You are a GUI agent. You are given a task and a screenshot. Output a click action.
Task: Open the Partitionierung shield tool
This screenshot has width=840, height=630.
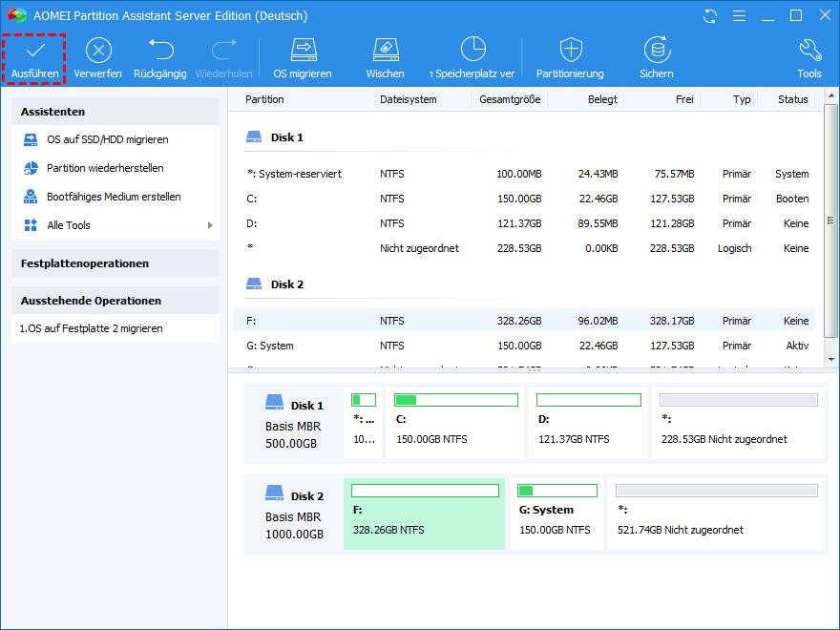pyautogui.click(x=570, y=59)
